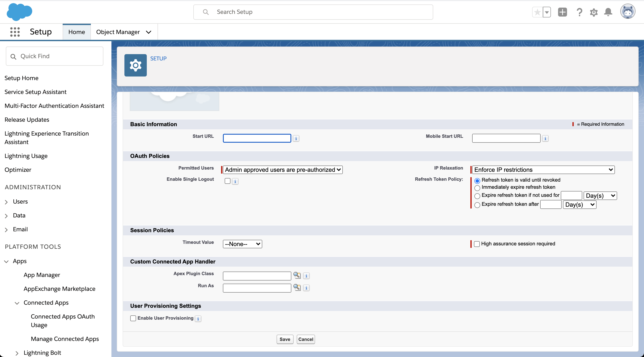Open the App Launcher dots grid
The width and height of the screenshot is (644, 357).
point(15,32)
